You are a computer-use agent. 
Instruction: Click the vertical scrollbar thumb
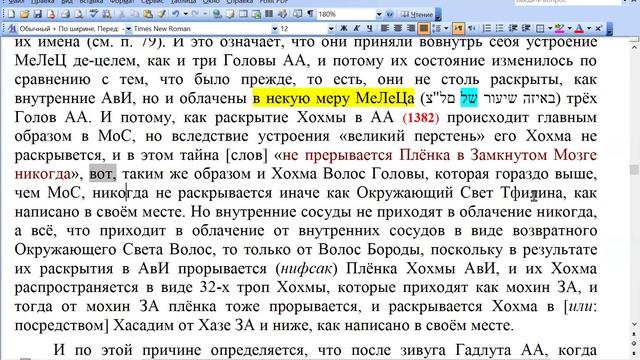(634, 169)
